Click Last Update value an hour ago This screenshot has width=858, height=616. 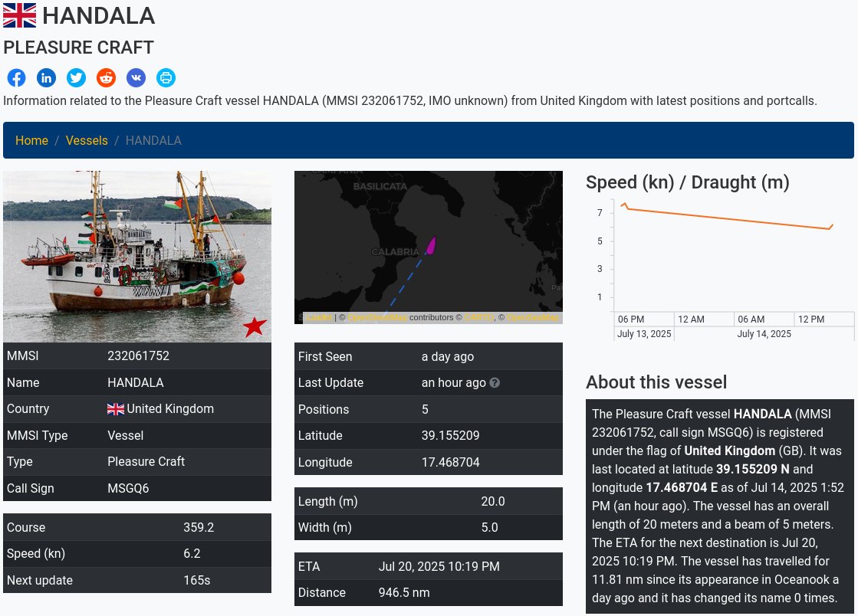click(454, 383)
